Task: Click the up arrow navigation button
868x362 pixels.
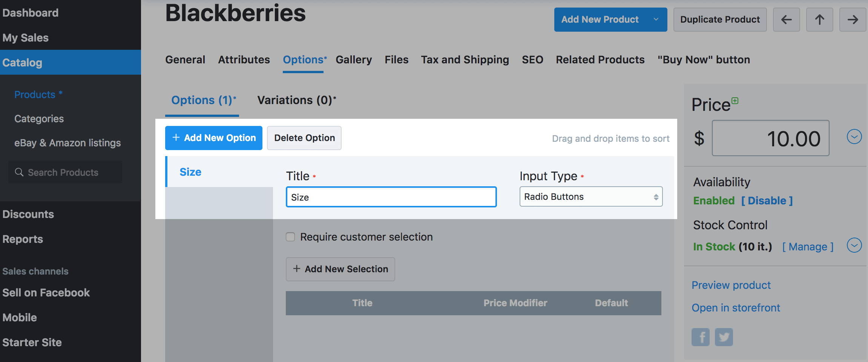Action: coord(819,20)
